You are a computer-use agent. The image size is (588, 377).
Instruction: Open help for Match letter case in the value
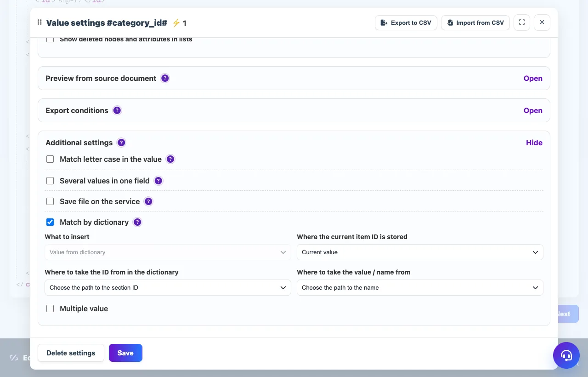170,159
